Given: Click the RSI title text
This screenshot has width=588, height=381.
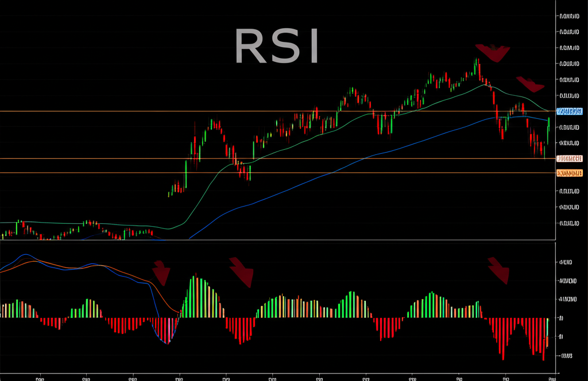Looking at the screenshot, I should (x=277, y=47).
